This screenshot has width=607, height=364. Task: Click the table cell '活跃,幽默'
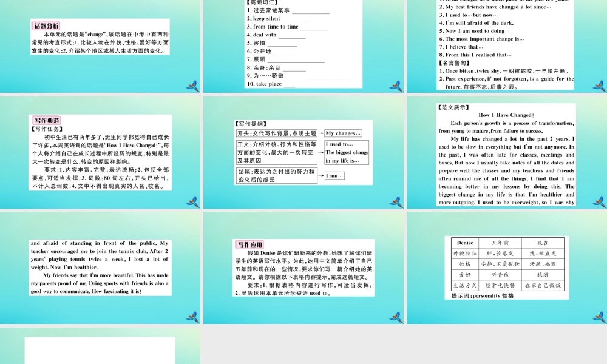(x=543, y=264)
